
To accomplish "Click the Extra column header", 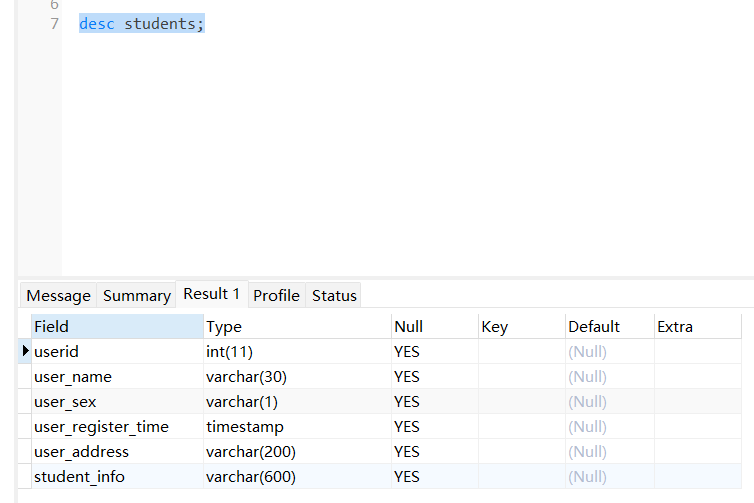I will pos(698,327).
